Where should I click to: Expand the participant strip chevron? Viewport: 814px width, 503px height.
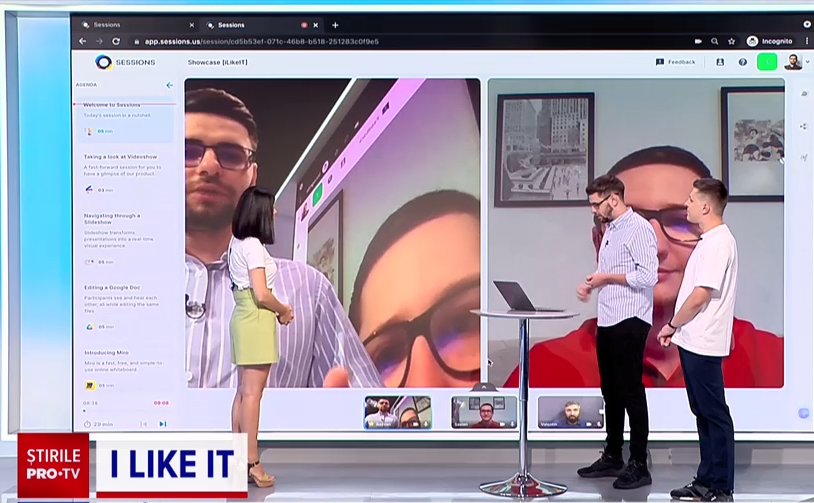pos(485,387)
